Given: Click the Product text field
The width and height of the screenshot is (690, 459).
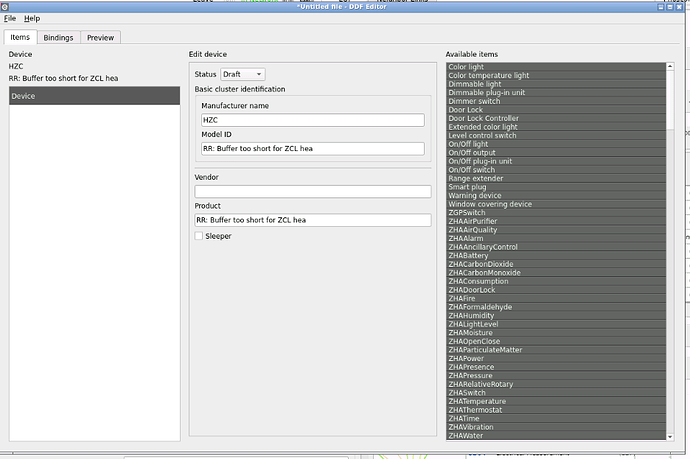Looking at the screenshot, I should pos(312,220).
